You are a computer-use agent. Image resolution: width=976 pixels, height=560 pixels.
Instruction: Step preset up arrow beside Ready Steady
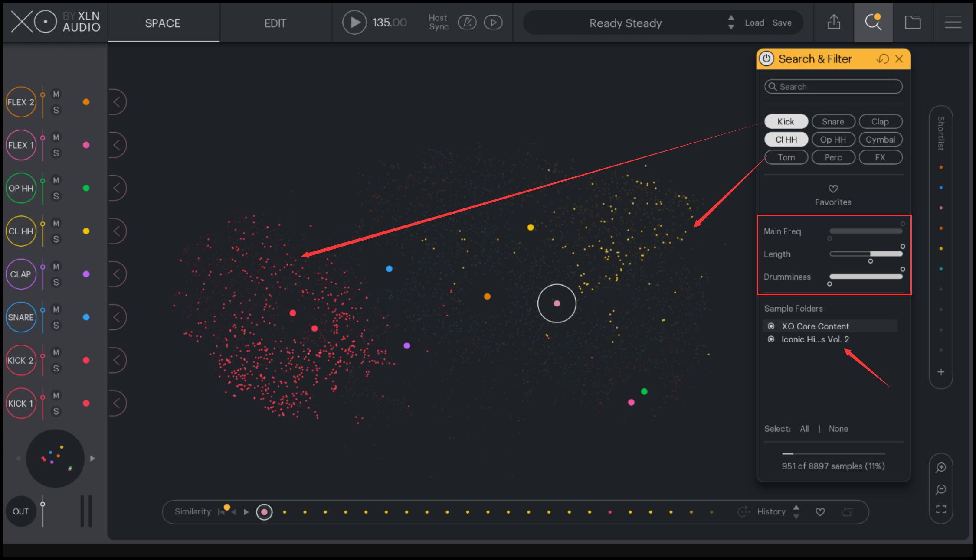tap(731, 18)
